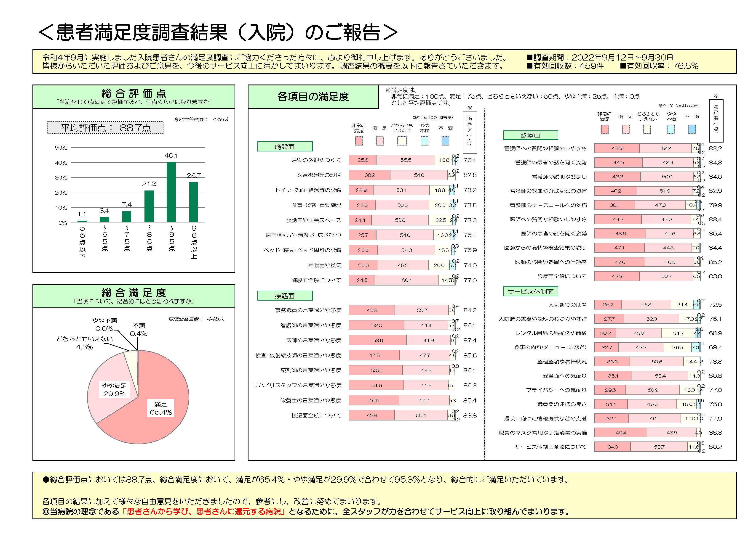The width and height of the screenshot is (756, 534).
Task: Click the 看護師のナースコールへの対応 label
Action: (548, 205)
